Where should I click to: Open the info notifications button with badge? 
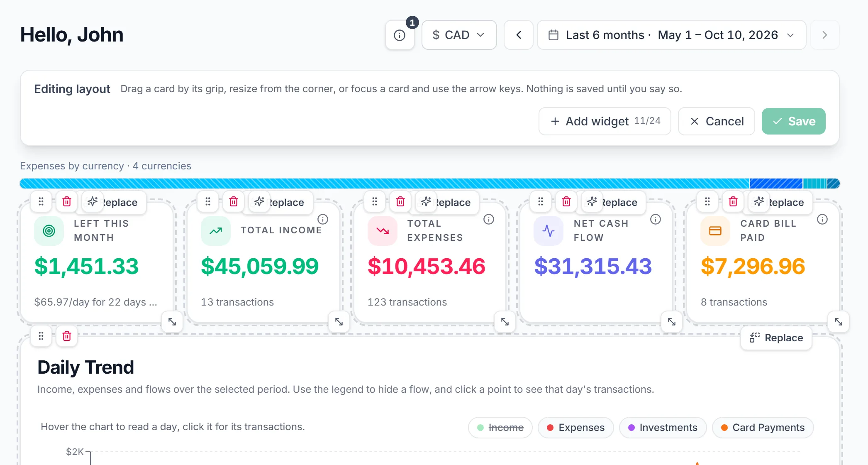point(400,35)
